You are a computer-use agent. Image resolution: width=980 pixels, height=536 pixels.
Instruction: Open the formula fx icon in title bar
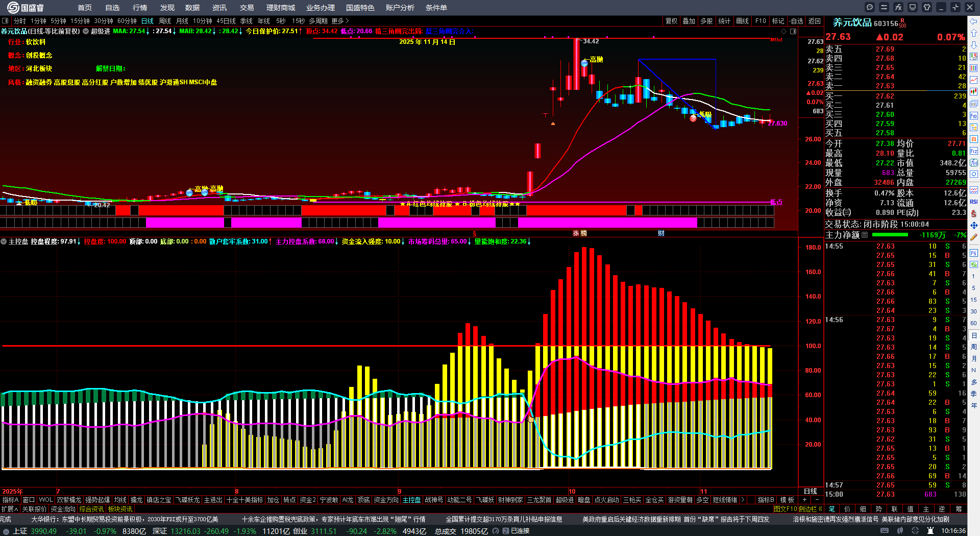[898, 7]
